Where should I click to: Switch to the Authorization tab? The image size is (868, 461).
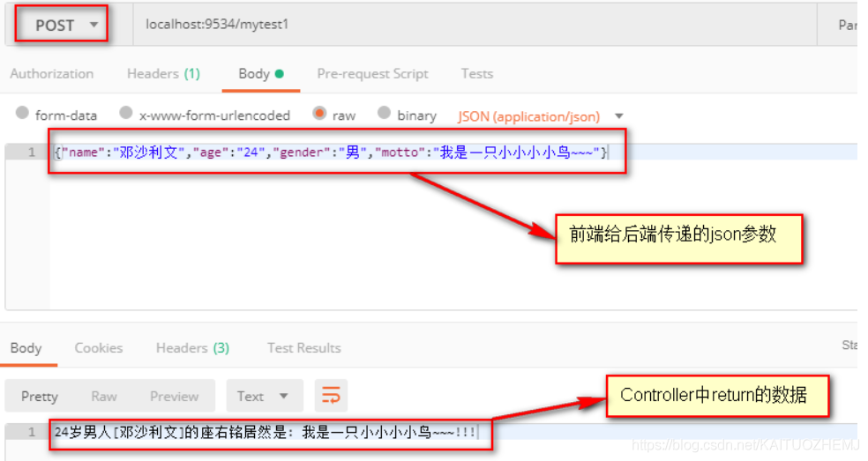52,74
